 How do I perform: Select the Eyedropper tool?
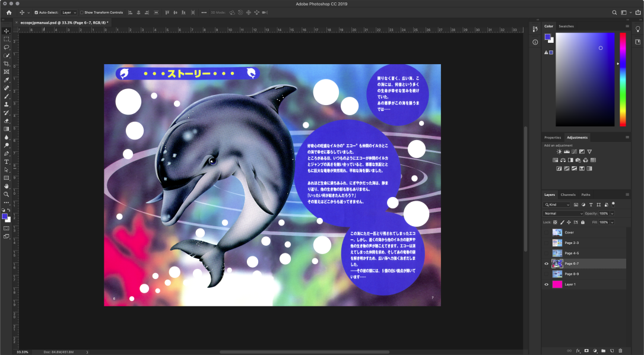[x=7, y=80]
